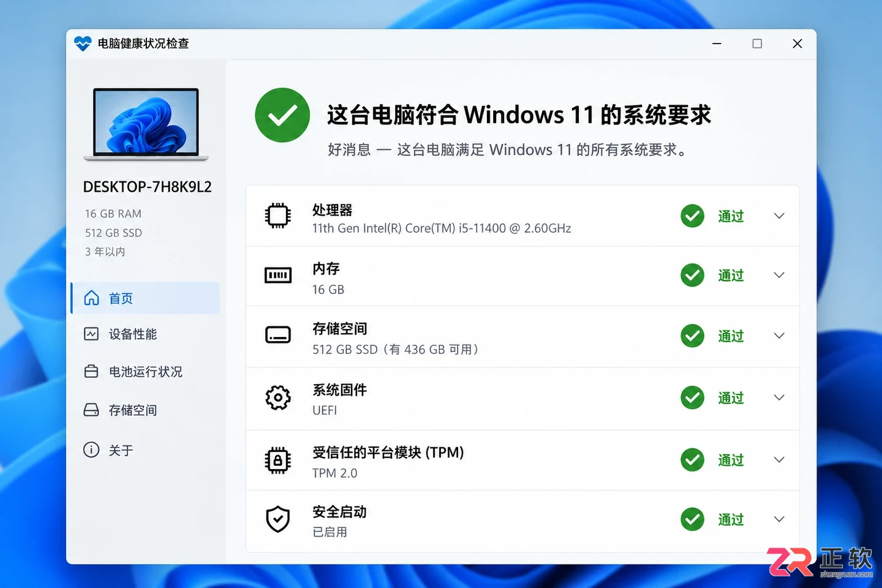Screen dimensions: 882x588
Task: Click the performance chart icon beside 设备性能
Action: [x=91, y=334]
